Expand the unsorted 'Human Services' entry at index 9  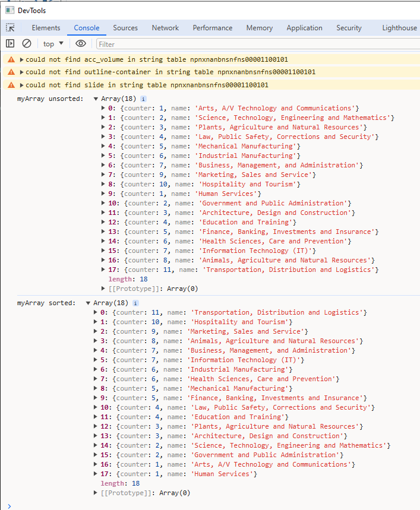[x=105, y=194]
